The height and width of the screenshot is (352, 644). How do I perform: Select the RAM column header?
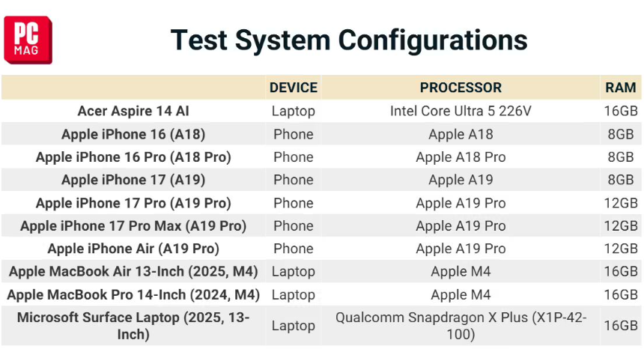coord(621,88)
